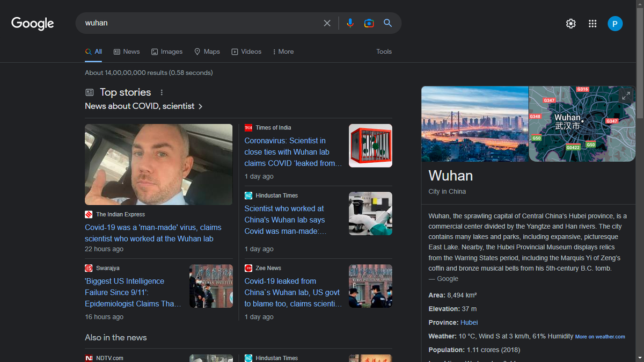Open the search Tools option
Image resolution: width=644 pixels, height=362 pixels.
click(384, 52)
